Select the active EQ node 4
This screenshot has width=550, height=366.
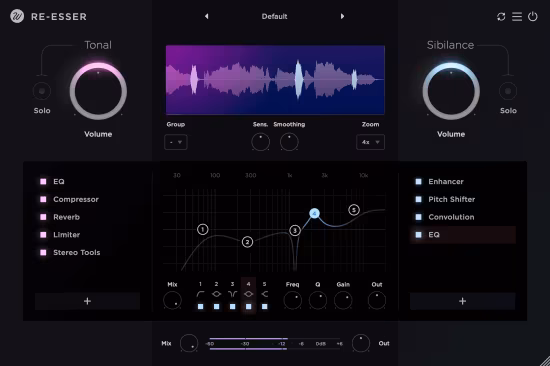(314, 213)
